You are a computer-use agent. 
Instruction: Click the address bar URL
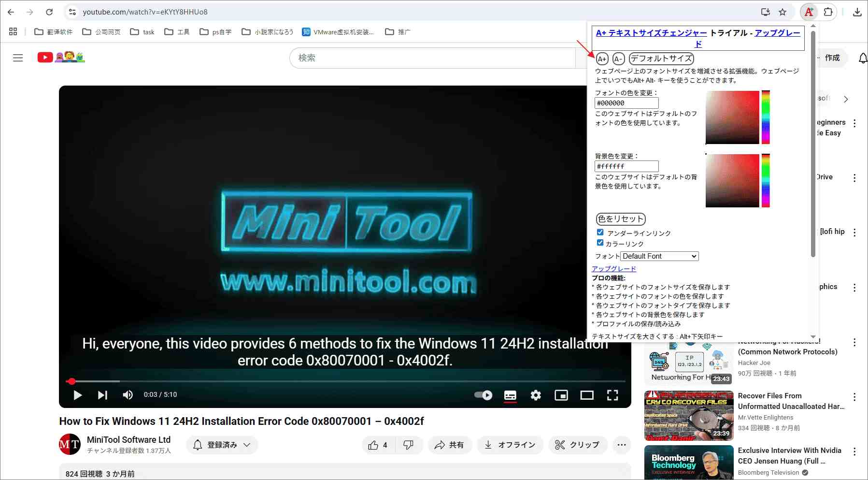[145, 12]
